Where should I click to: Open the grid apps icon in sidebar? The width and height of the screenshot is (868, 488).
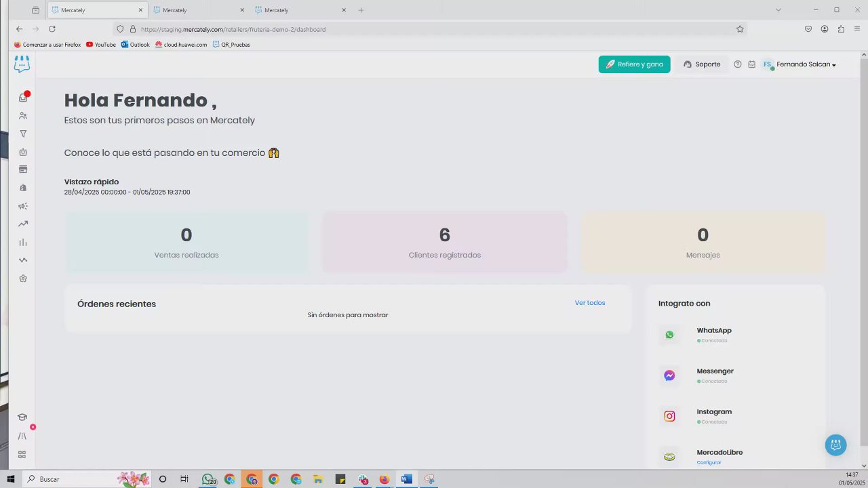click(22, 455)
